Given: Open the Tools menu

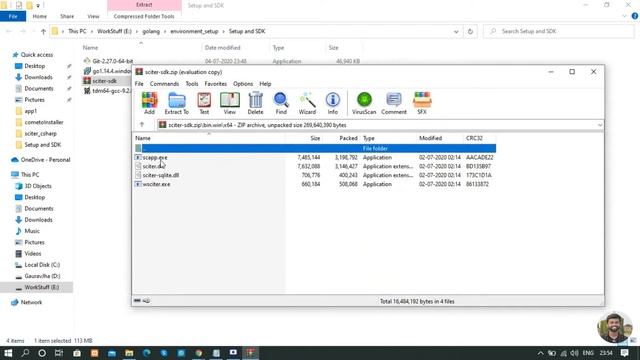Looking at the screenshot, I should click(192, 84).
